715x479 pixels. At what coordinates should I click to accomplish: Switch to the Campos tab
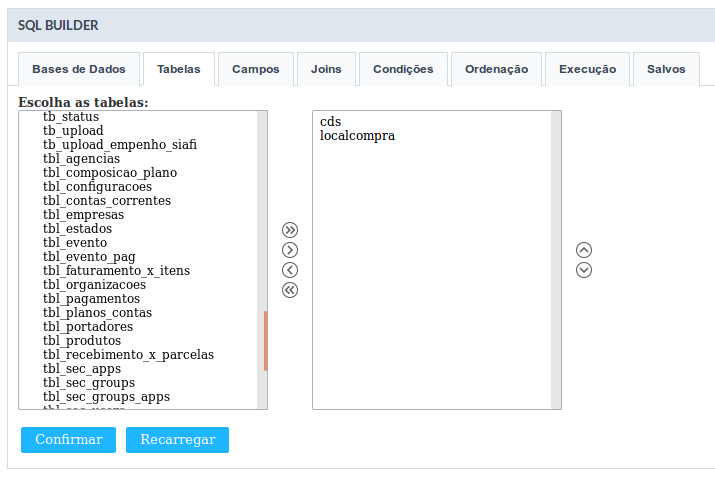tap(255, 69)
